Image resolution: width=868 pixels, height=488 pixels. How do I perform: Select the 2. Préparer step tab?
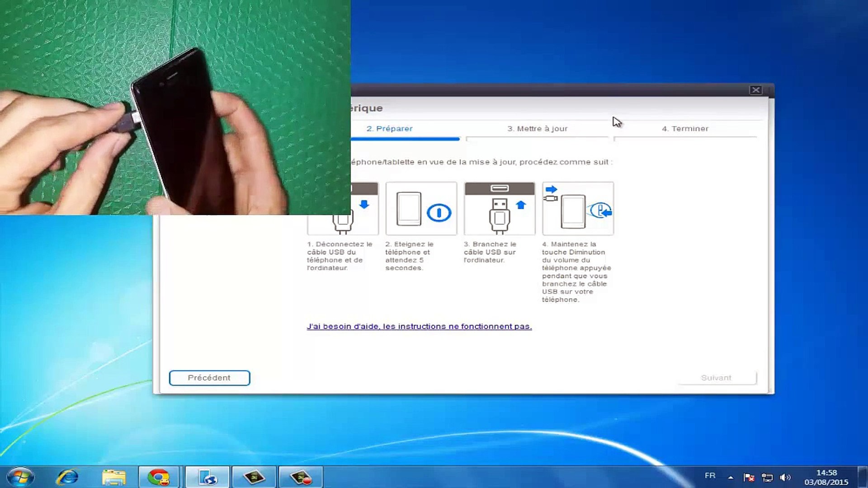point(389,129)
